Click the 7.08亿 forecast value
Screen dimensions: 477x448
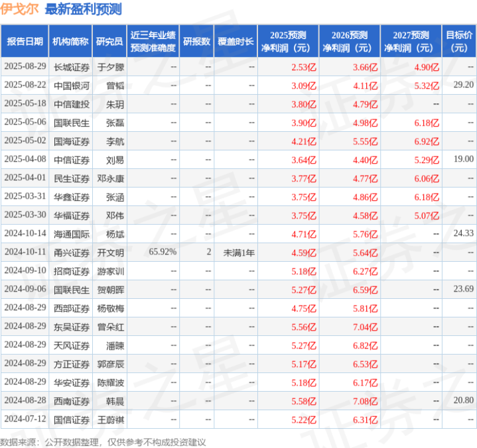365,402
